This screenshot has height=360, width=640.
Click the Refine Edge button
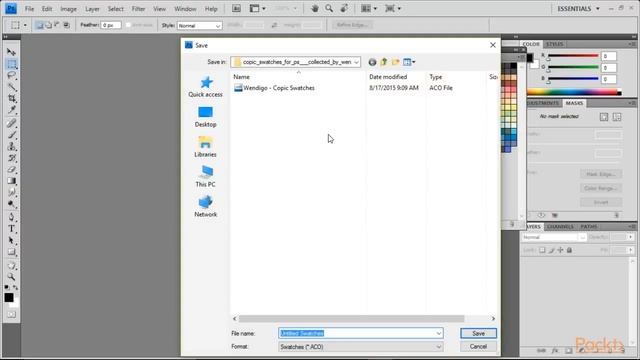tap(351, 25)
